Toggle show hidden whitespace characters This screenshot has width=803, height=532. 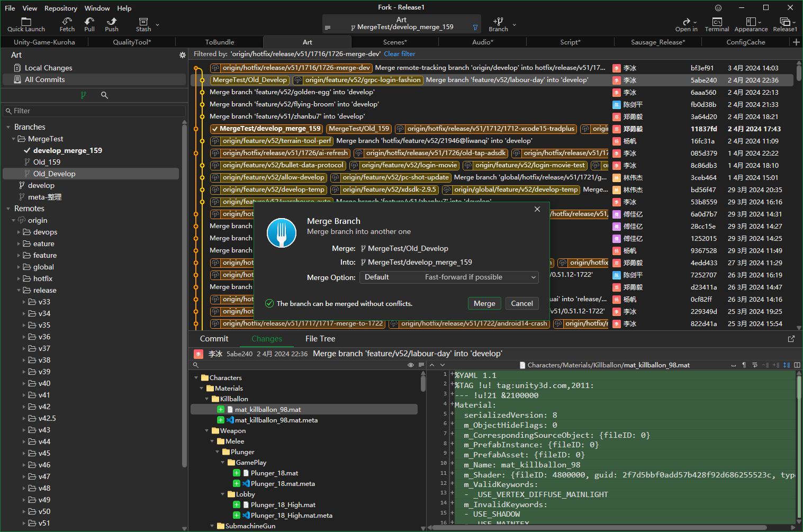[744, 365]
